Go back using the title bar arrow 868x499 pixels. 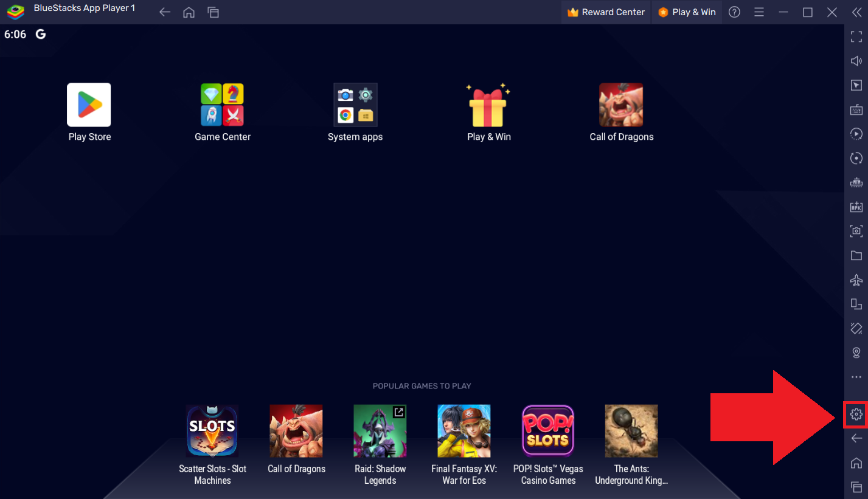(164, 12)
